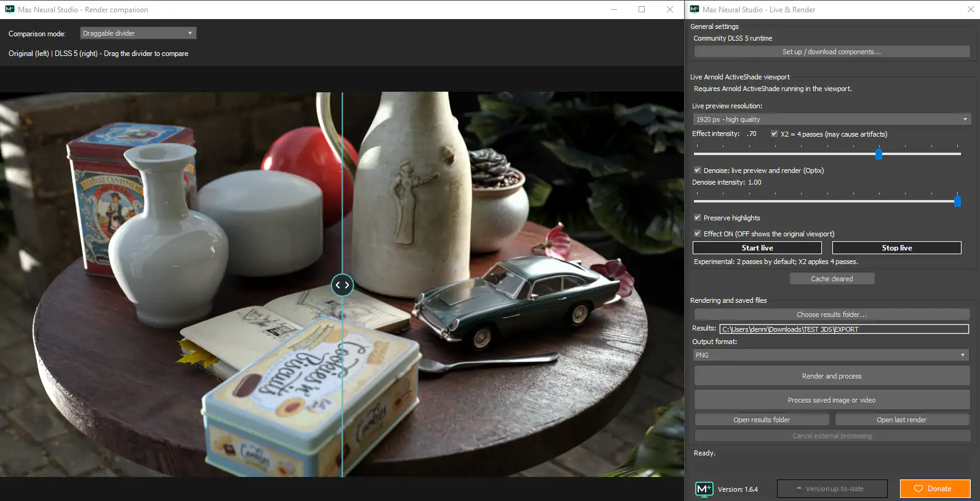Click the Ready. status text
Viewport: 980px width, 501px height.
pyautogui.click(x=704, y=453)
